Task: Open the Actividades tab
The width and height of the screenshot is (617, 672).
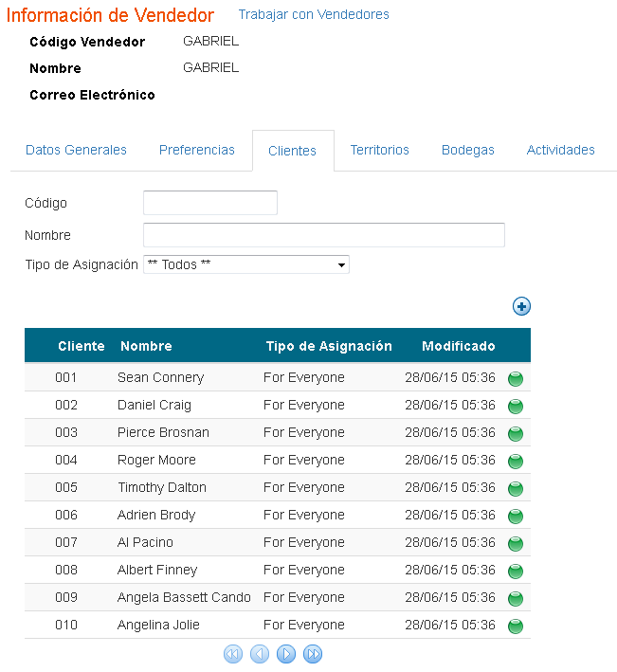Action: pos(561,150)
